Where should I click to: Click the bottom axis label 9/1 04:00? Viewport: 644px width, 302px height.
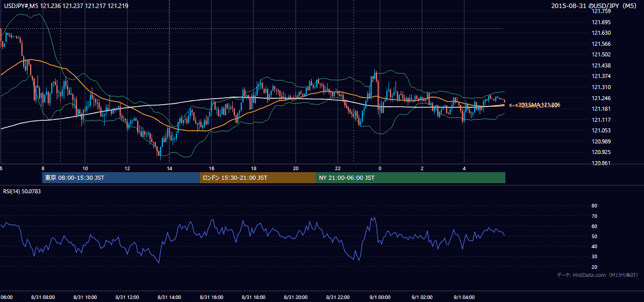464,297
